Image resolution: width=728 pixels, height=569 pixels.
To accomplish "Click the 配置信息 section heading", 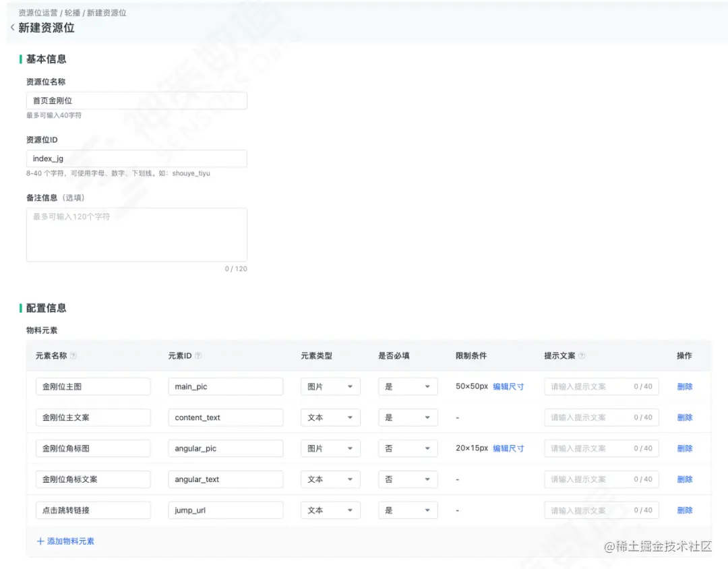I will (x=46, y=308).
